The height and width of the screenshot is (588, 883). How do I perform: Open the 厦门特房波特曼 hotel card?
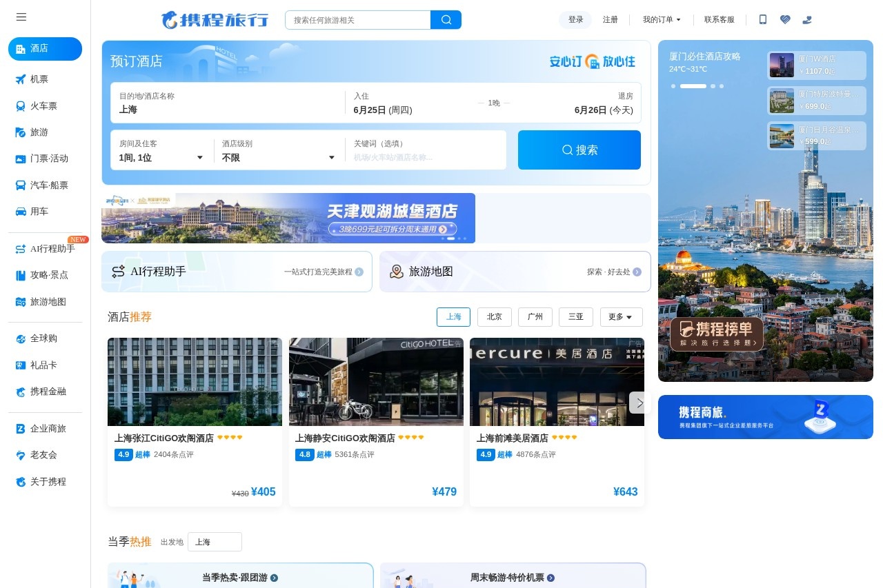[817, 101]
